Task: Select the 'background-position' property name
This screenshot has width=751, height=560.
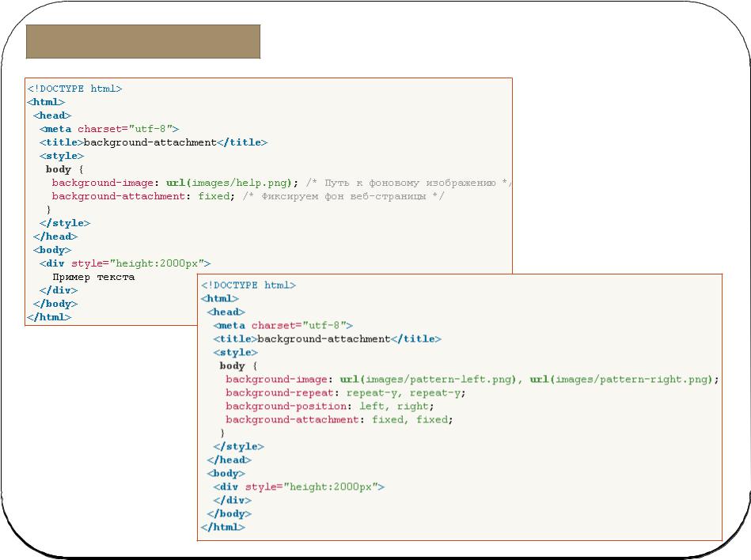Action: 286,407
